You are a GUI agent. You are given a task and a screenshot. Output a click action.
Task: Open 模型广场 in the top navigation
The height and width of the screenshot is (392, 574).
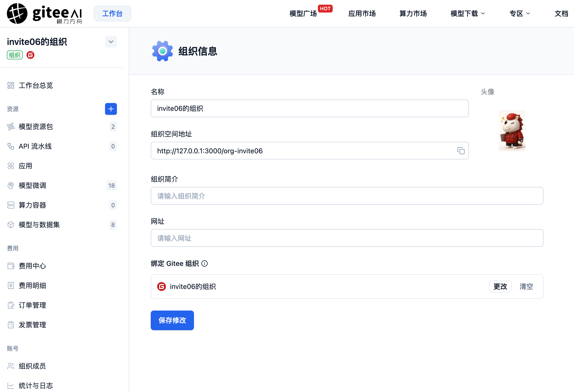tap(303, 13)
